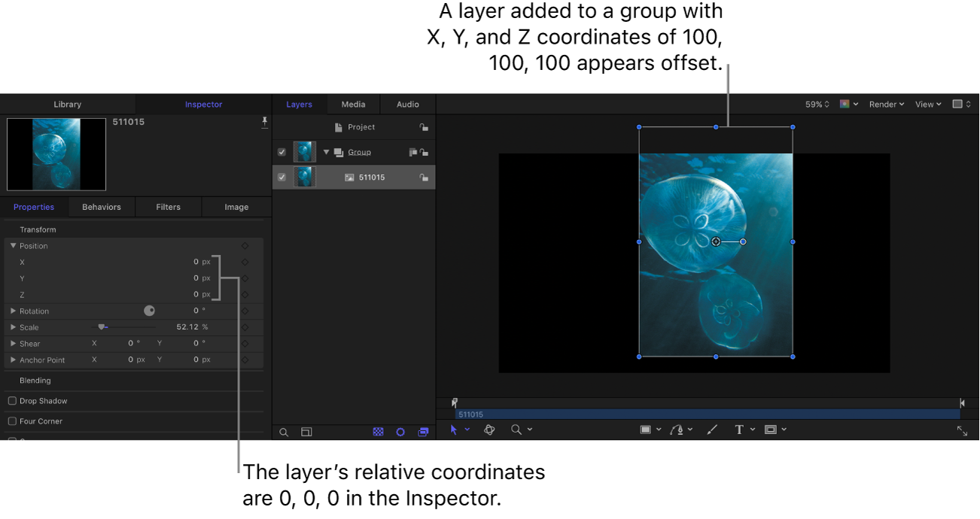Select the Rectangle shape tool
The height and width of the screenshot is (519, 980).
point(646,429)
